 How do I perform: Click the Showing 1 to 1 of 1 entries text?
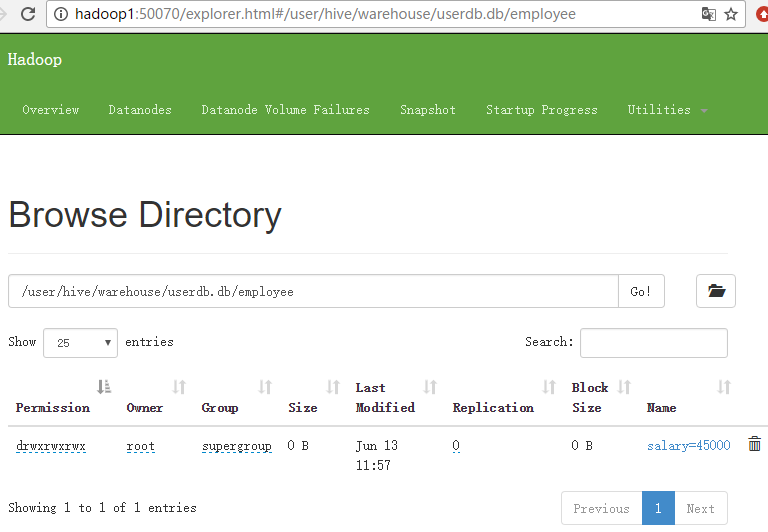pos(102,508)
